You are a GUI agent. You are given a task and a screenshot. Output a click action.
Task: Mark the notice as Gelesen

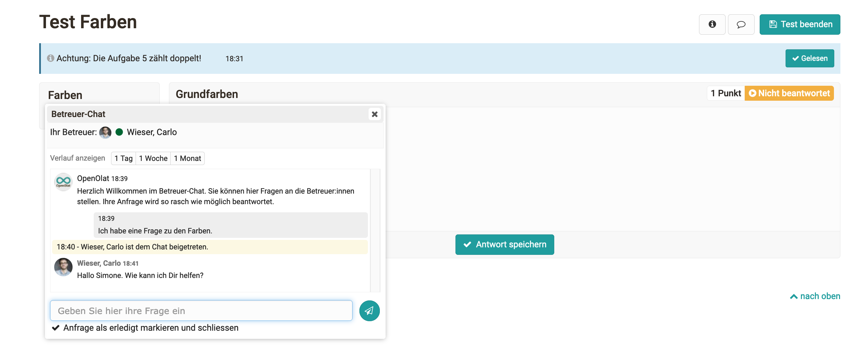[x=809, y=59]
